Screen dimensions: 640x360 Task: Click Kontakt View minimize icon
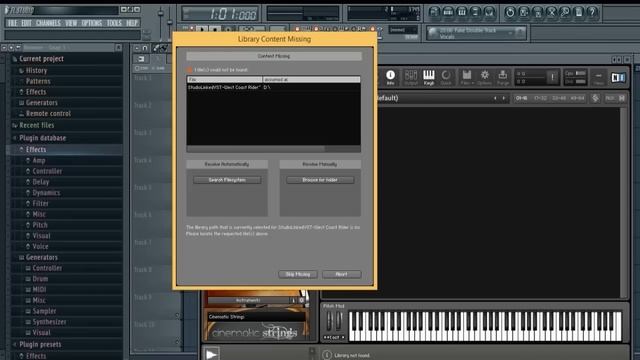click(598, 77)
